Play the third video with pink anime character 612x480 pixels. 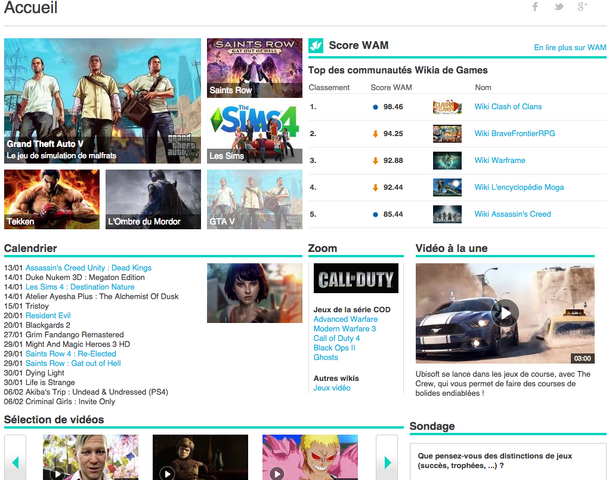point(310,457)
